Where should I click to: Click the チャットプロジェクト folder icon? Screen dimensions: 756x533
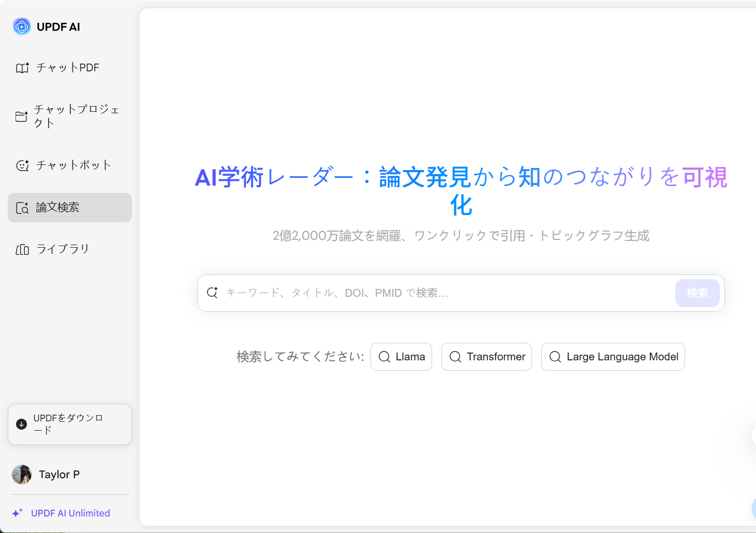pyautogui.click(x=21, y=116)
